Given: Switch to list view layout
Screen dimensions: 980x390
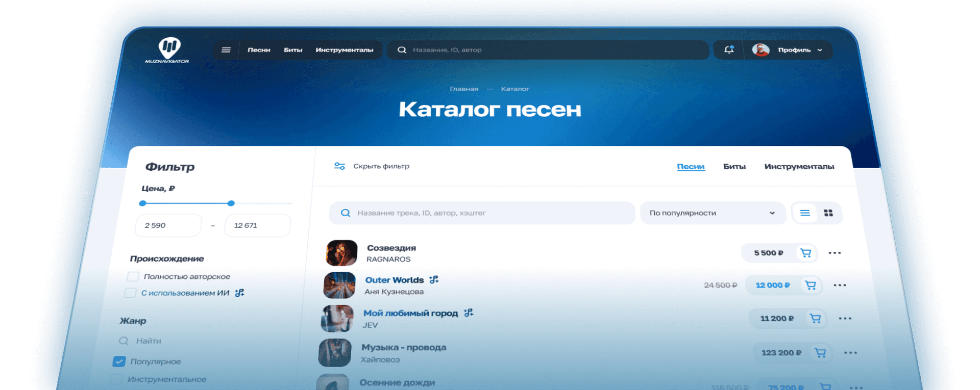Looking at the screenshot, I should pos(805,213).
